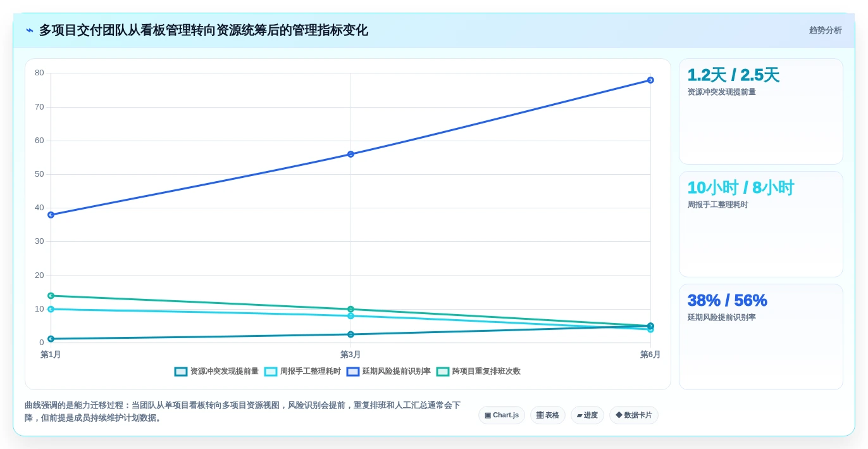The height and width of the screenshot is (449, 868).
Task: Click 跨项目重复排班次数 data point at 第1月
Action: point(51,296)
